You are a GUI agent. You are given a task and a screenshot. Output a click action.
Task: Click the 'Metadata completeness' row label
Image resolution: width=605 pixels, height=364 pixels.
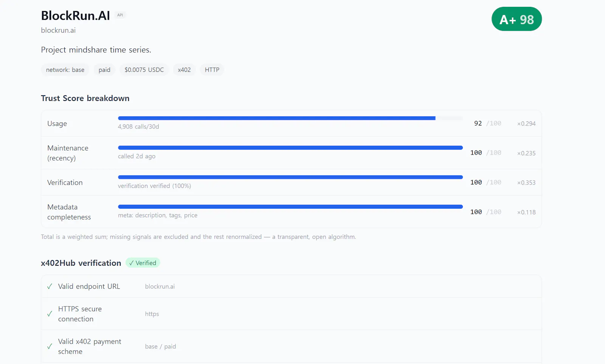click(69, 212)
